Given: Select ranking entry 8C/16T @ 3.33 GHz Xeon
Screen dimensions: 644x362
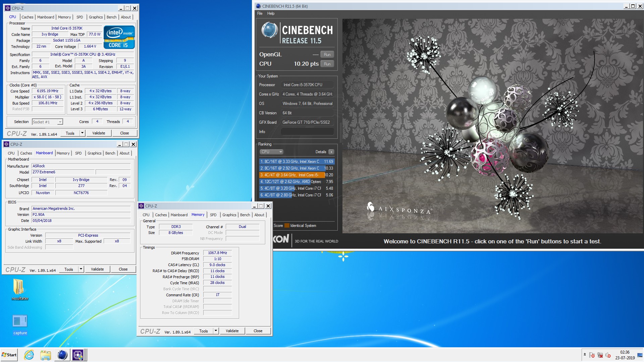Looking at the screenshot, I should click(x=297, y=162).
